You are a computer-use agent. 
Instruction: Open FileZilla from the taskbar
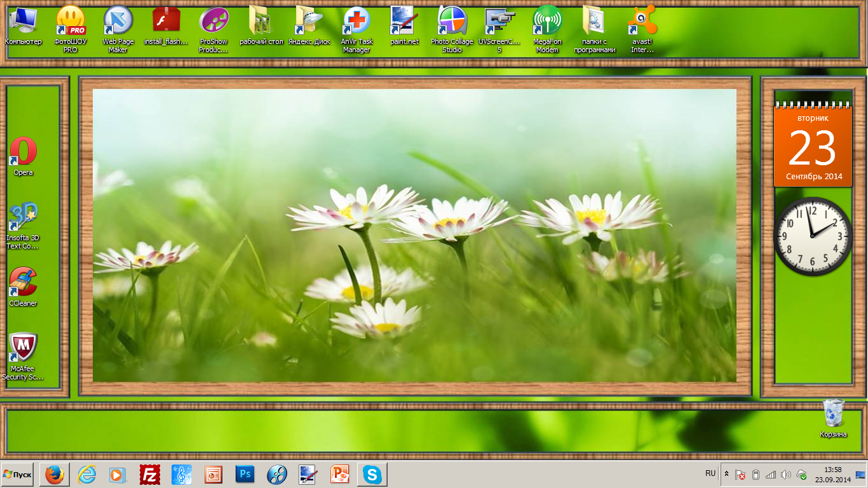pos(149,475)
